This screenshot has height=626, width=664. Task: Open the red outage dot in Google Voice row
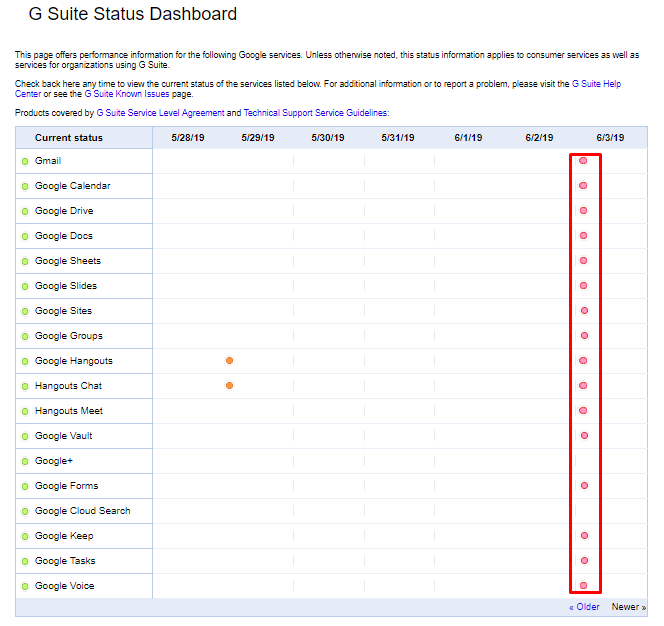click(584, 585)
